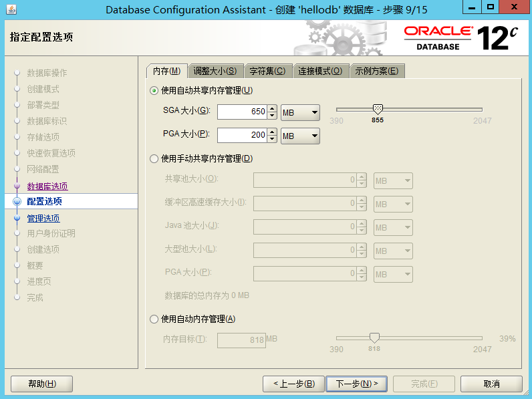
Task: Click the Java 池大小 input field
Action: (305, 227)
